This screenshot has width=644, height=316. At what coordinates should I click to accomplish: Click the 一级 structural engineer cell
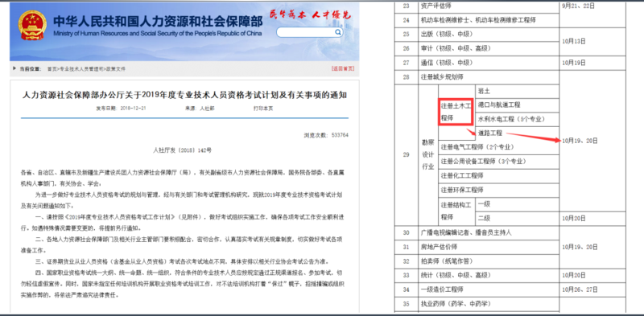pyautogui.click(x=518, y=204)
